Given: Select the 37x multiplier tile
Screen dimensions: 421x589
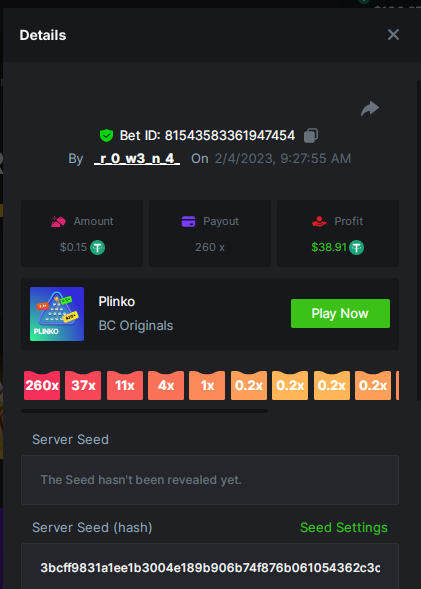Looking at the screenshot, I should point(83,385).
